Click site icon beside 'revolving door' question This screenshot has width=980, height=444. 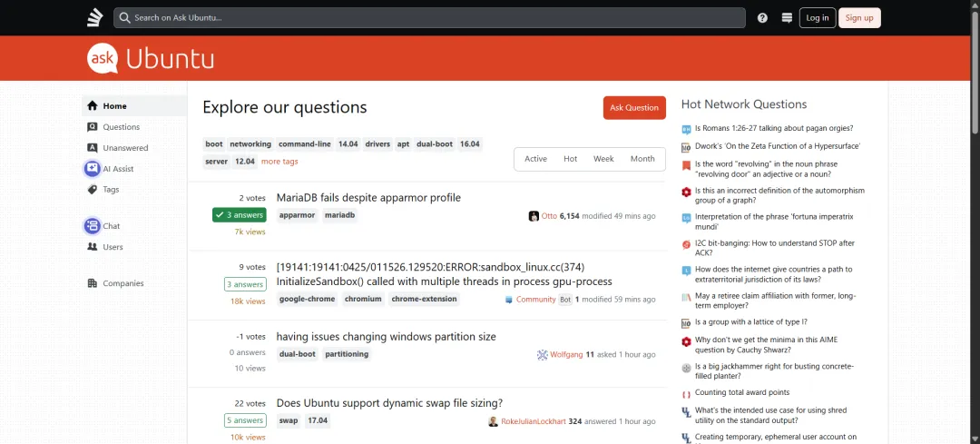686,166
